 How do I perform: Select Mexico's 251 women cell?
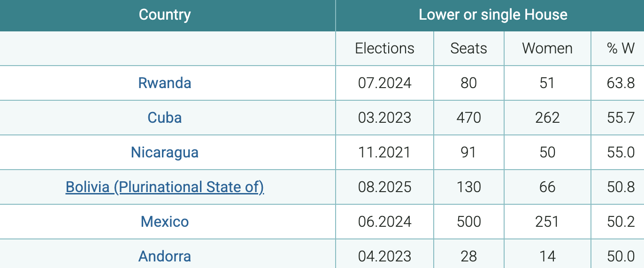(547, 221)
